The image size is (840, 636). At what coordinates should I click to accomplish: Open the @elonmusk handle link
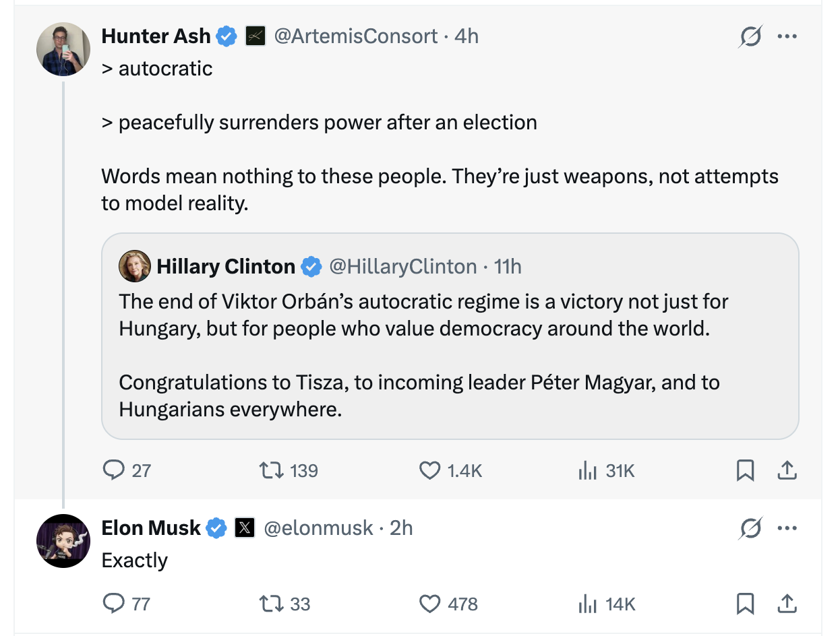point(318,528)
